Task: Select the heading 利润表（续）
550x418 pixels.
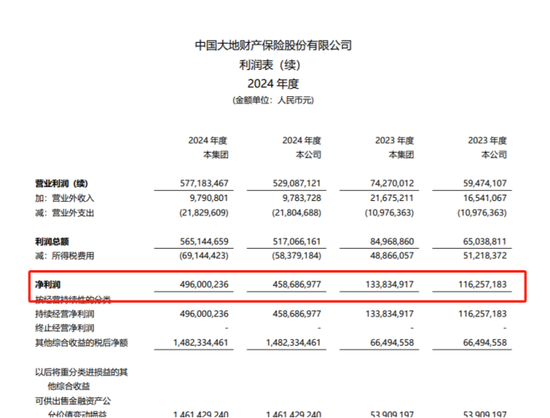Action: [269, 65]
